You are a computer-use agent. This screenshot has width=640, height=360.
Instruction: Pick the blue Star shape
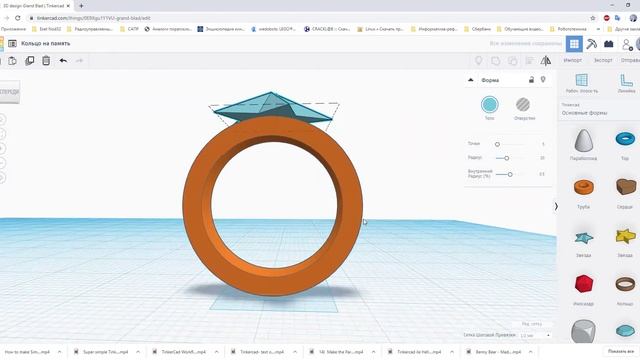pos(584,238)
